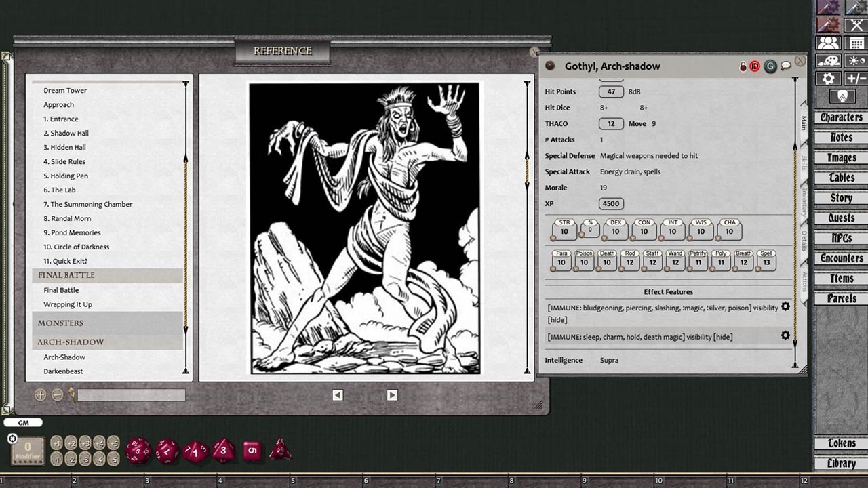
Task: Open the combat tracker with the crossed swords icon
Action: pos(855,25)
